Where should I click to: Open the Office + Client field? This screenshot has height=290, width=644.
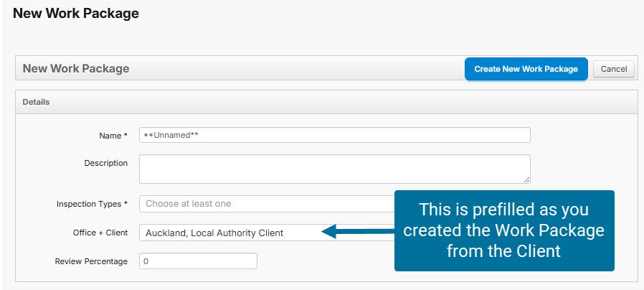click(229, 233)
